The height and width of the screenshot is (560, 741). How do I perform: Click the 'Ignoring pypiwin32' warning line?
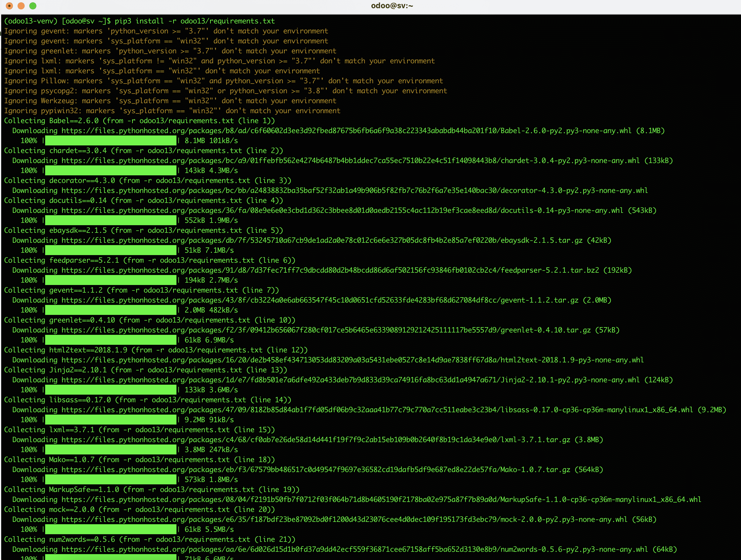(x=172, y=111)
